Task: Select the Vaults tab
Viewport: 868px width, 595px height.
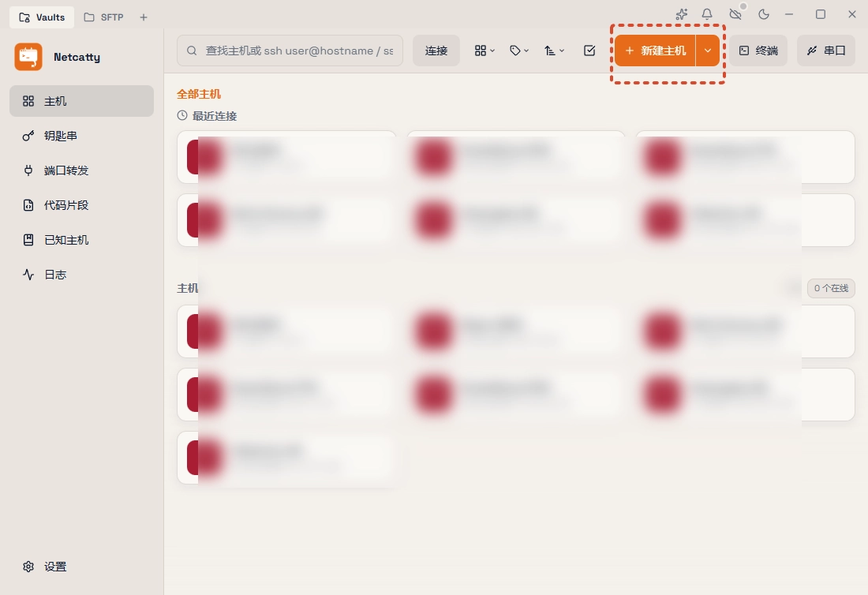Action: (x=42, y=17)
